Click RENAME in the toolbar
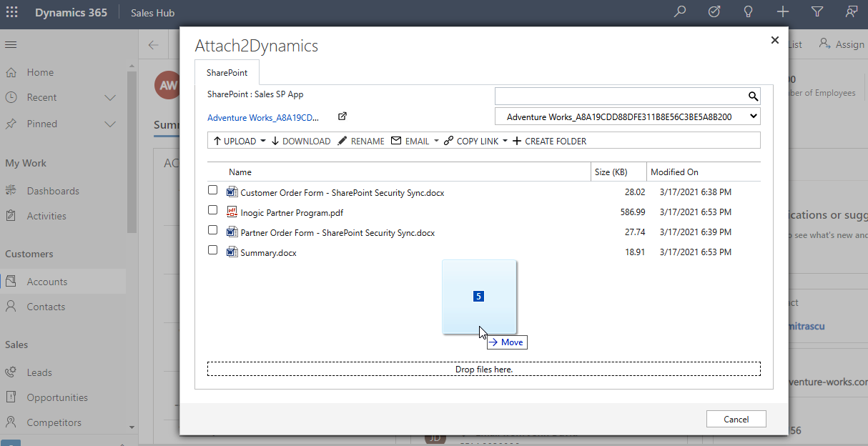This screenshot has height=446, width=868. coord(361,142)
